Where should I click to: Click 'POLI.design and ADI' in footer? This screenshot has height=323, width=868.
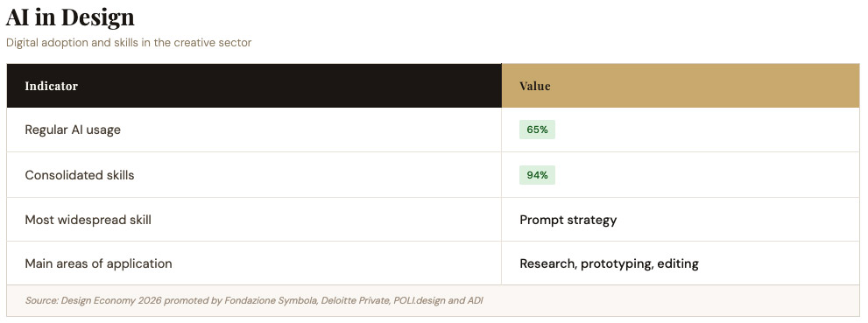[439, 301]
